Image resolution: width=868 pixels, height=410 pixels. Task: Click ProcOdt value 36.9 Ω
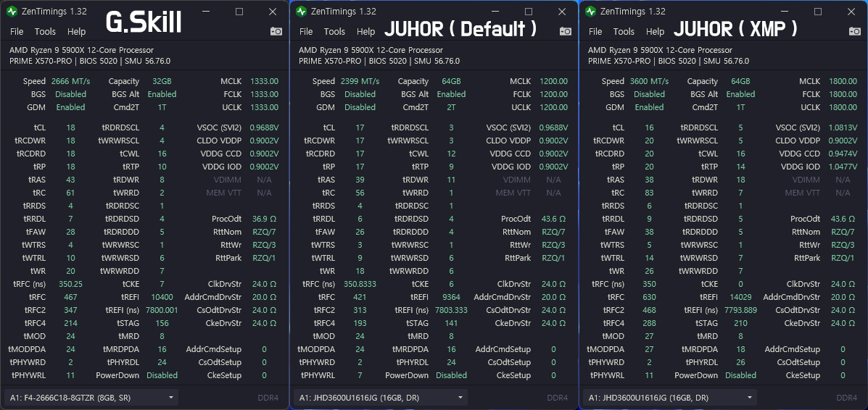[264, 219]
